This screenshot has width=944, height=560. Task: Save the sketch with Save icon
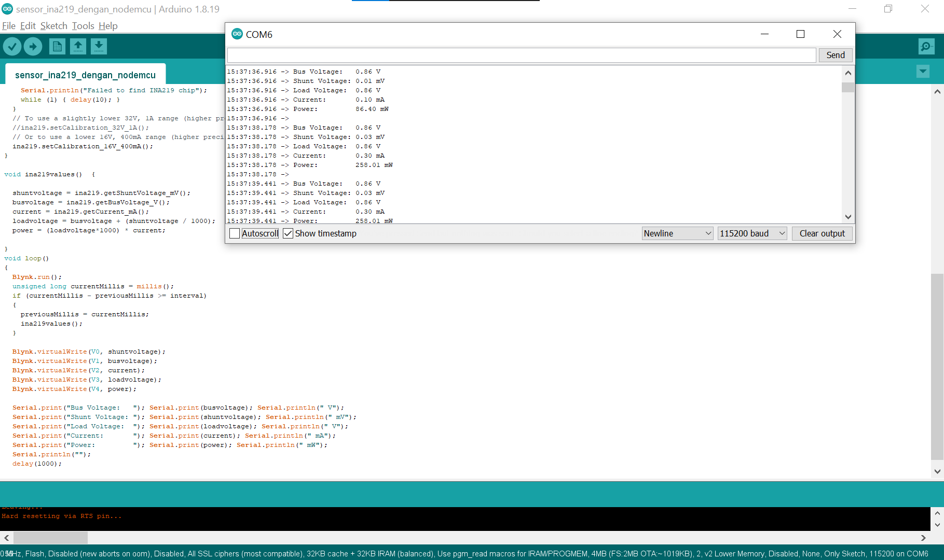pyautogui.click(x=99, y=47)
